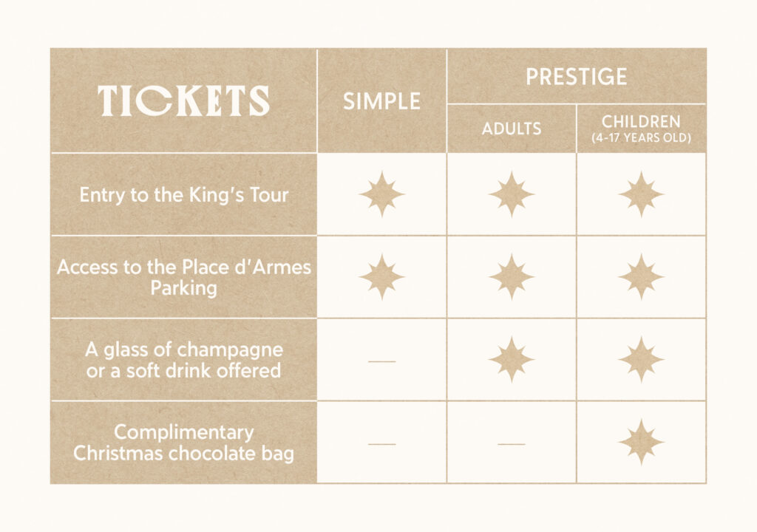Click the Entry to the King's Tour label
Viewport: 757px width, 532px height.
tap(183, 195)
